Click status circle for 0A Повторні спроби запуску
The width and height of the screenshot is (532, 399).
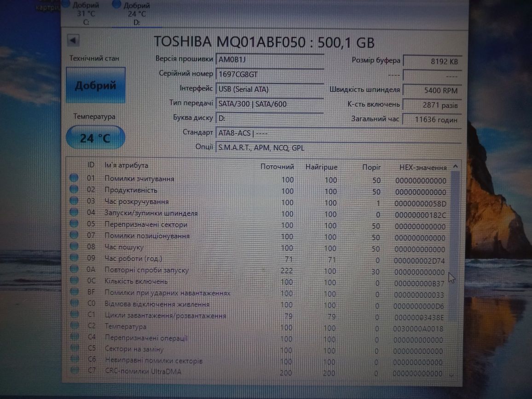pos(74,269)
